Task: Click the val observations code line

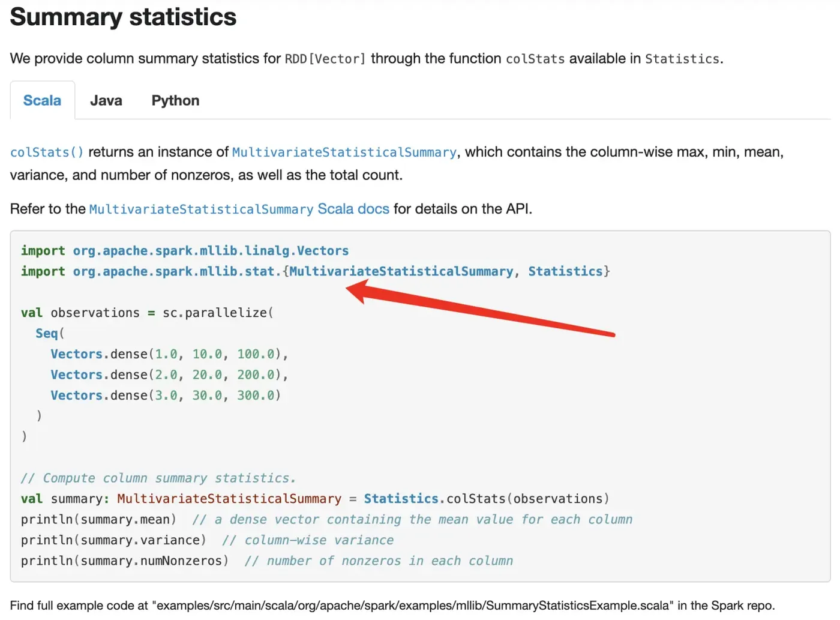Action: 147,313
